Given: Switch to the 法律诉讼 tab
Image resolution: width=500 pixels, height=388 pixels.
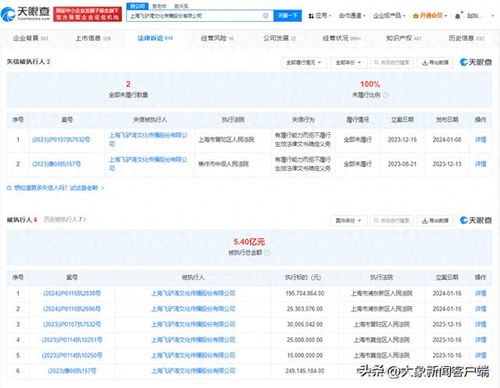Looking at the screenshot, I should pos(155,38).
